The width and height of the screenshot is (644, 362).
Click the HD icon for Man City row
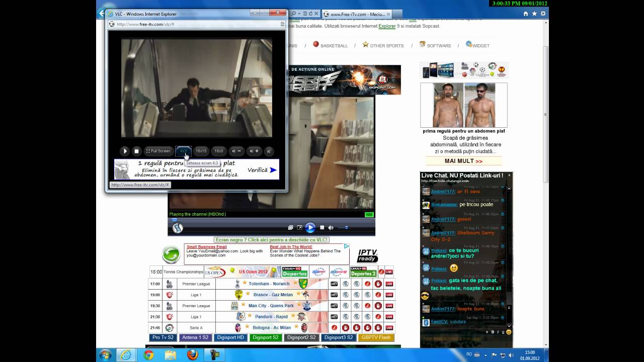(334, 306)
